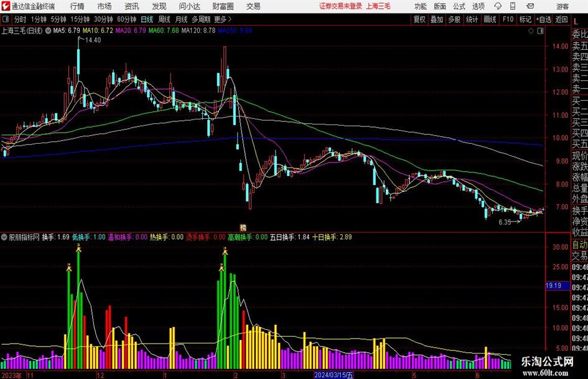Open the 市场 menu
This screenshot has width=588, height=379.
105,6
